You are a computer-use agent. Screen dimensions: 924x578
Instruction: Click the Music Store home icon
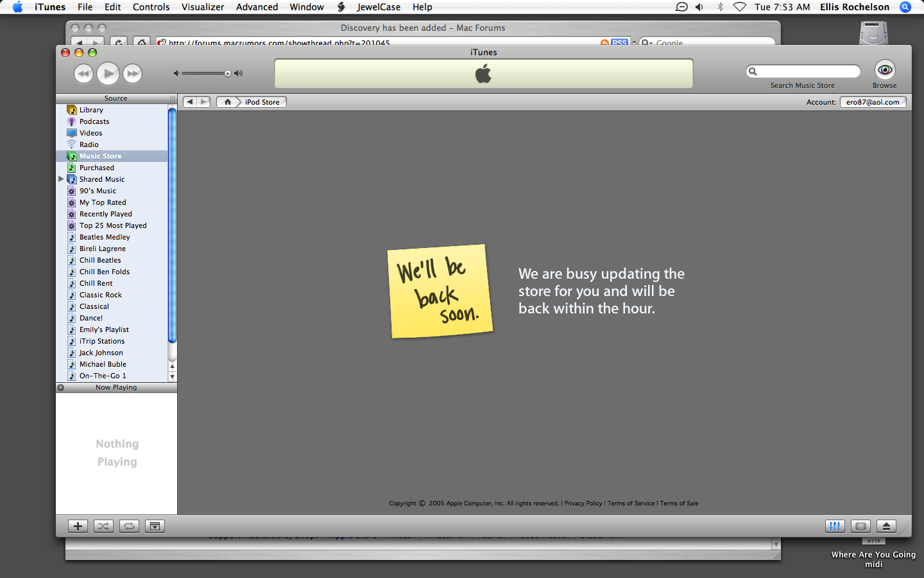[227, 102]
